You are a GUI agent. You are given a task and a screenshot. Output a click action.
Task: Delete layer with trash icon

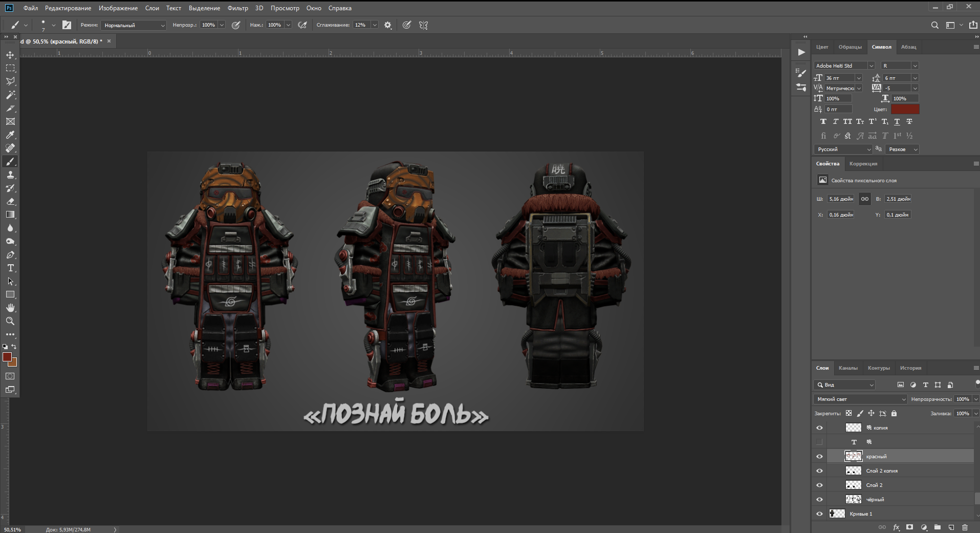pos(965,527)
